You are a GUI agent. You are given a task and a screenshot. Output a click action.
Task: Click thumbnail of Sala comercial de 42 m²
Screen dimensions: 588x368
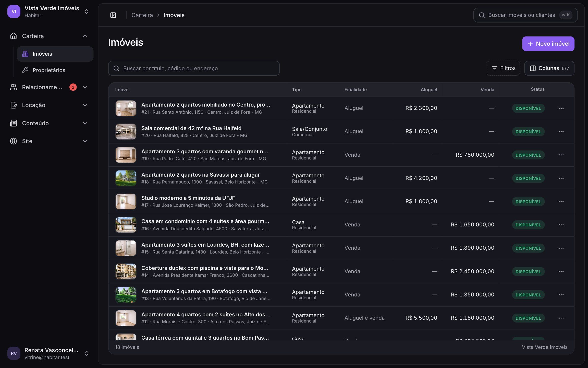point(126,132)
